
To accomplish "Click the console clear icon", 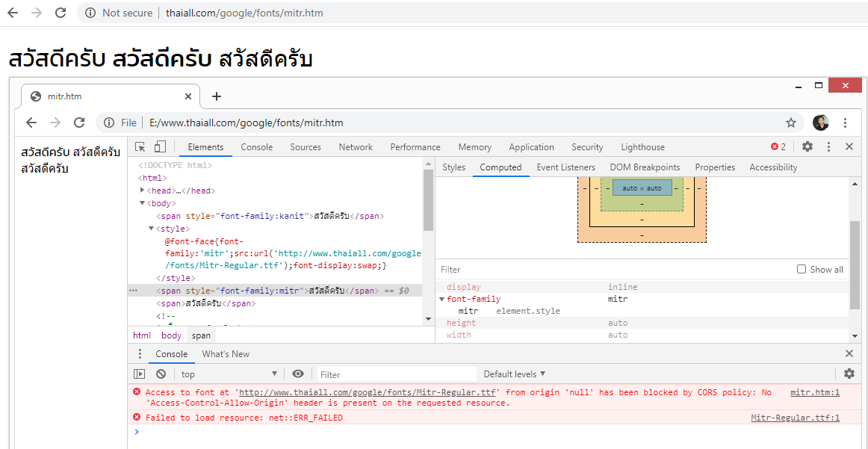I will pyautogui.click(x=161, y=374).
